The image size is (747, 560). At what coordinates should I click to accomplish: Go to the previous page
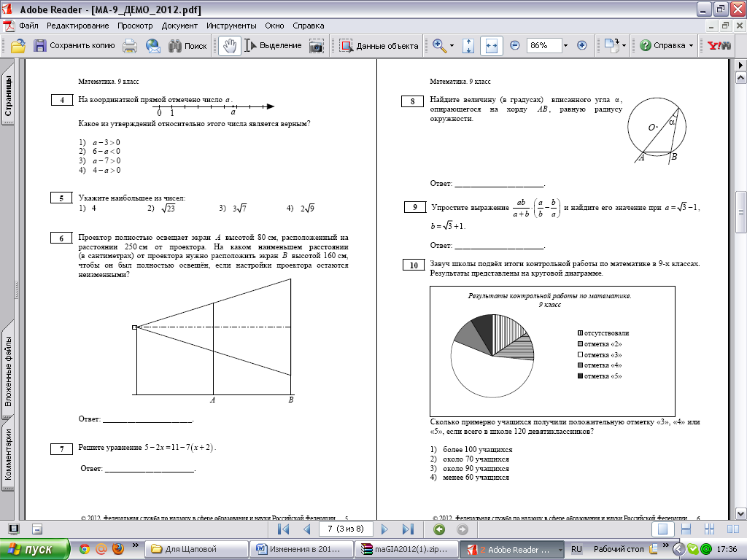pyautogui.click(x=307, y=529)
